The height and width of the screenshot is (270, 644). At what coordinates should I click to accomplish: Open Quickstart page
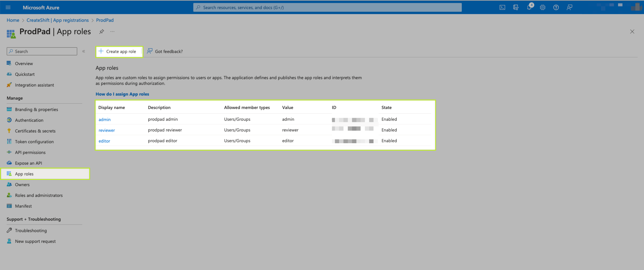25,74
